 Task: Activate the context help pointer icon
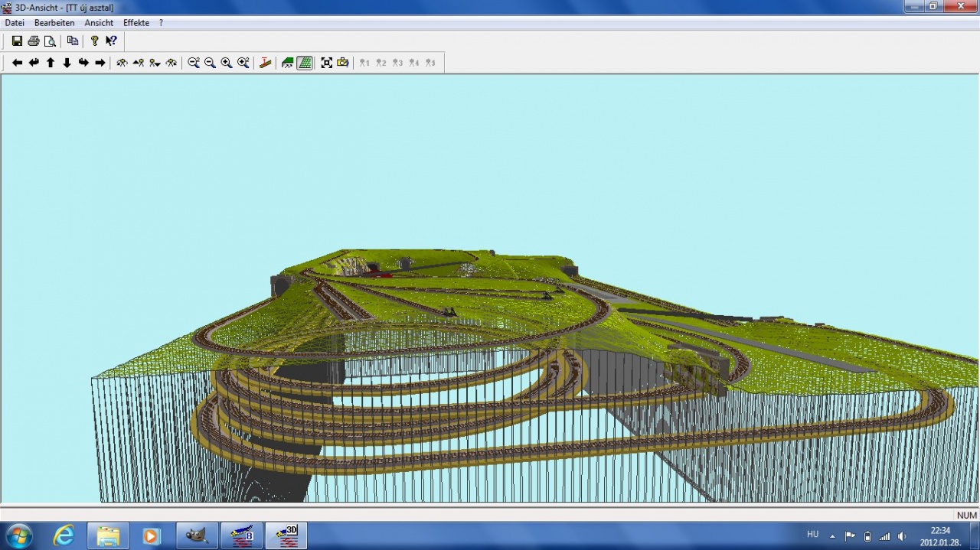tap(112, 41)
